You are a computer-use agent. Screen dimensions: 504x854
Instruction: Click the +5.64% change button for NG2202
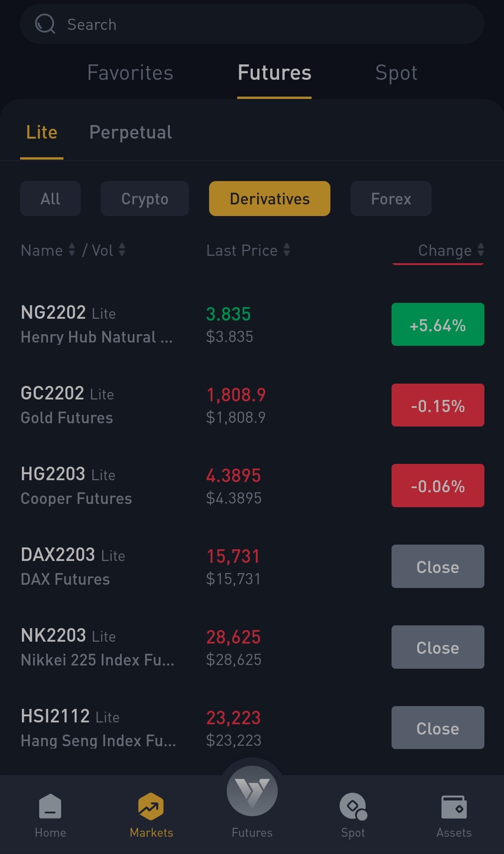438,324
